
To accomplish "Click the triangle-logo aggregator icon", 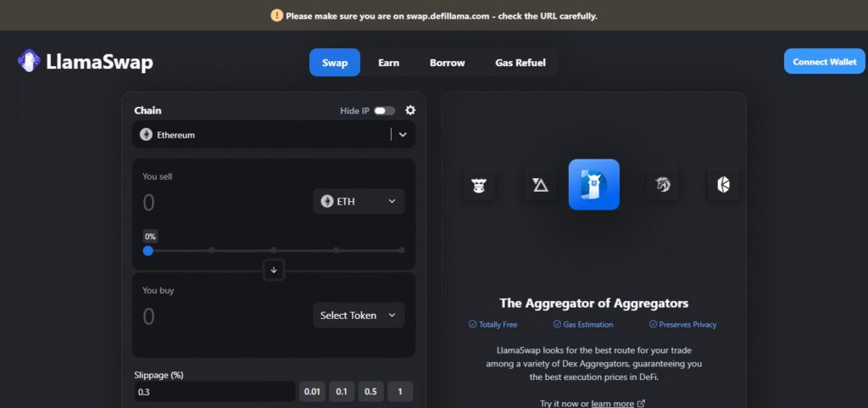I will pos(540,185).
